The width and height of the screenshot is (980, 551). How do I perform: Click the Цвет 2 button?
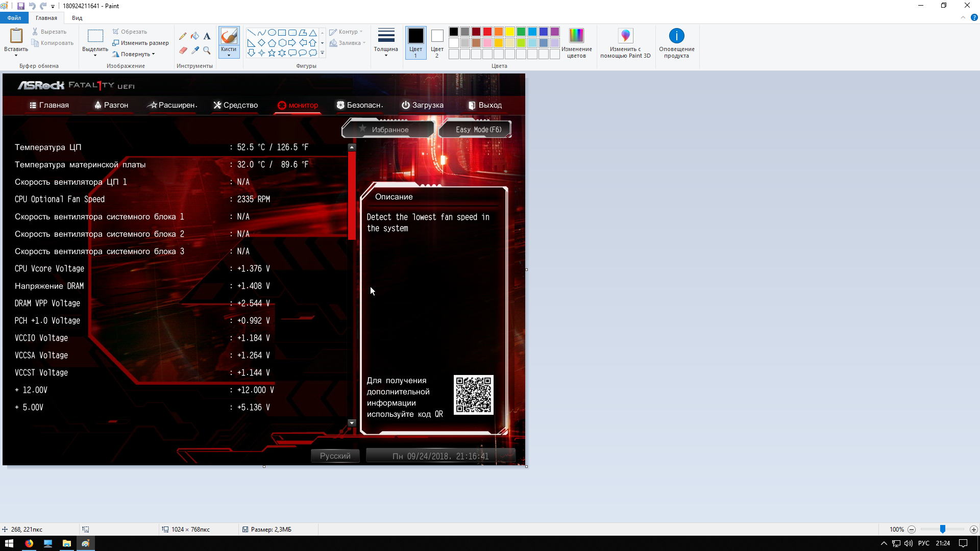click(x=437, y=42)
